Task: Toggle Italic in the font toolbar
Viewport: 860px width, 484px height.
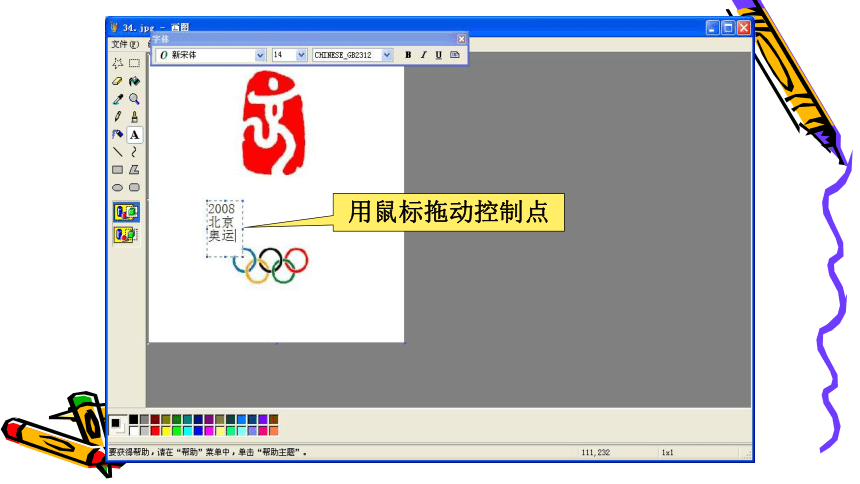Action: point(423,55)
